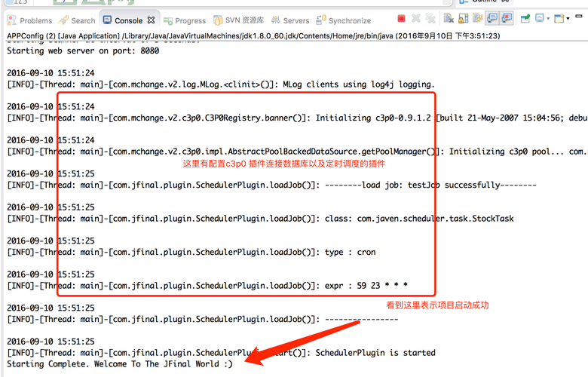Click the 'type : cron' log line
Image resolution: width=588 pixels, height=377 pixels.
(191, 252)
